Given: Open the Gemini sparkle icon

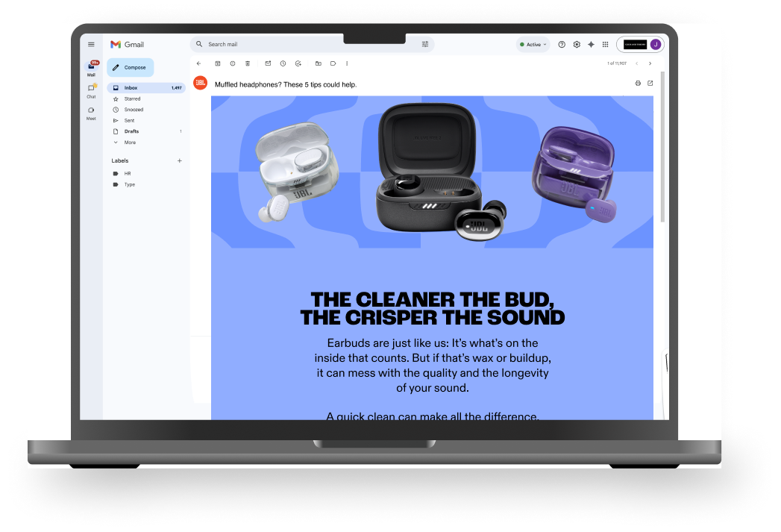Looking at the screenshot, I should coord(592,44).
